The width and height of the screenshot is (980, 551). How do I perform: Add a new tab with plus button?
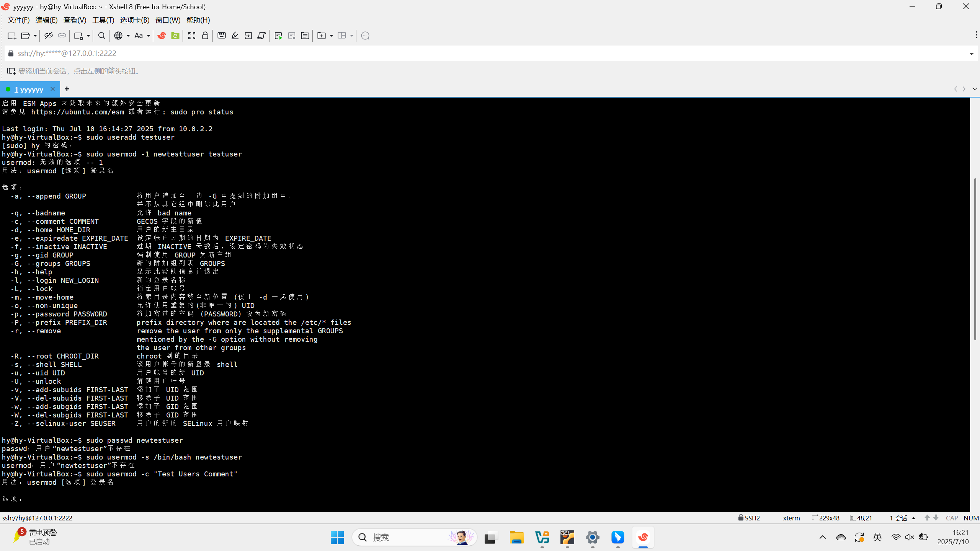click(67, 89)
